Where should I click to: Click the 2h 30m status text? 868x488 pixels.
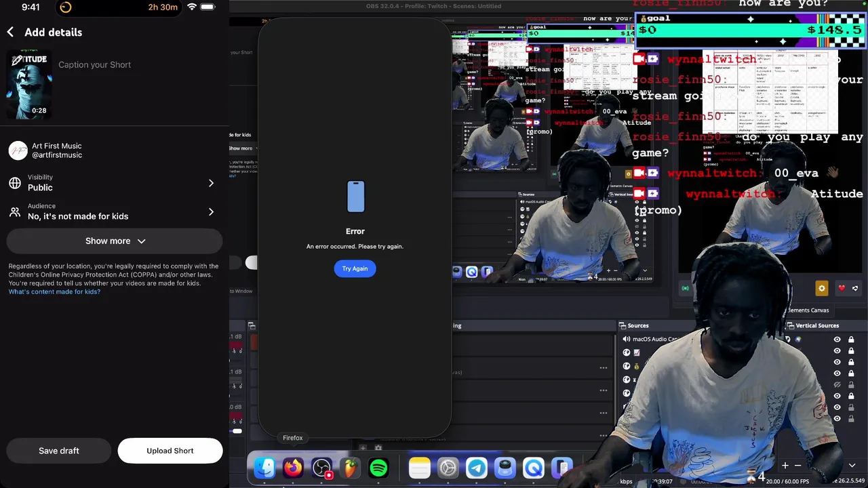[163, 7]
